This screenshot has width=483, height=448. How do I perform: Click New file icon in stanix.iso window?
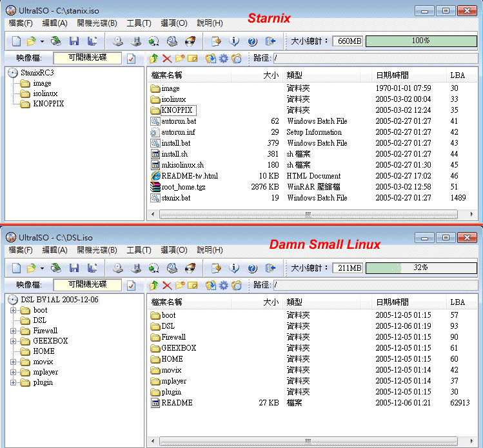click(x=16, y=41)
